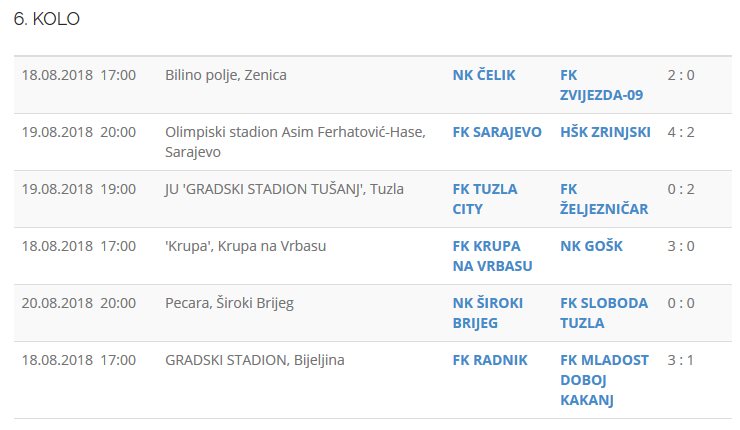Click the 3 : 1 Radnik match score
Viewport: 740px width, 430px height.
click(x=680, y=360)
